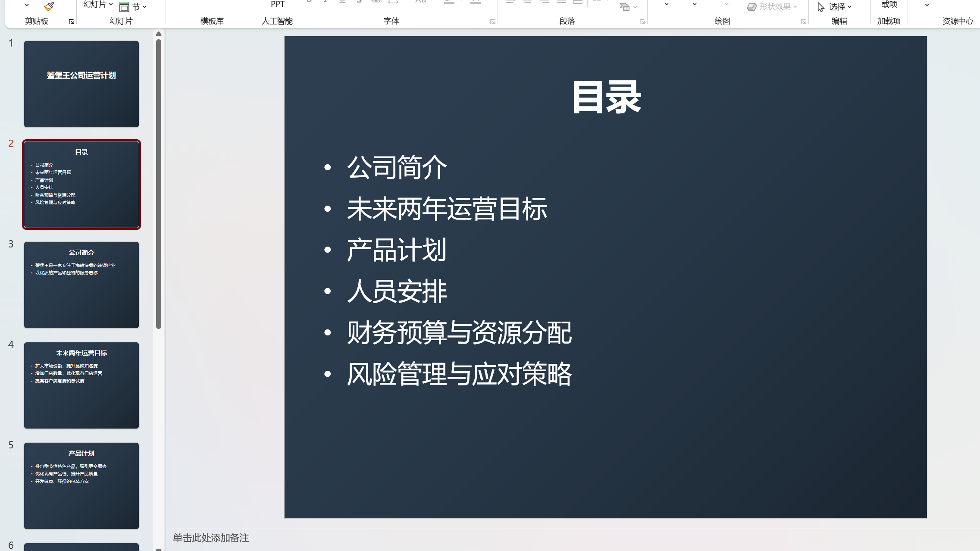Click the notes field 单击此处添加备注
This screenshot has width=980, height=551.
tap(211, 538)
